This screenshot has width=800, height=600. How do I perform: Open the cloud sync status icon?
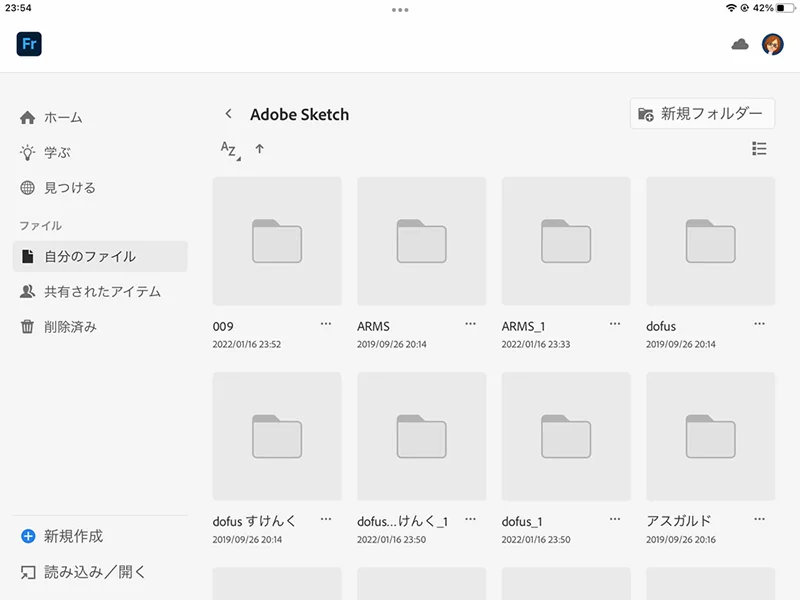pyautogui.click(x=740, y=44)
